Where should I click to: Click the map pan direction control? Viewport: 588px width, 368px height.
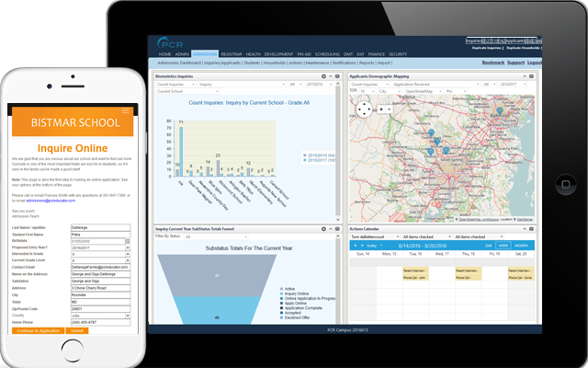pyautogui.click(x=364, y=109)
